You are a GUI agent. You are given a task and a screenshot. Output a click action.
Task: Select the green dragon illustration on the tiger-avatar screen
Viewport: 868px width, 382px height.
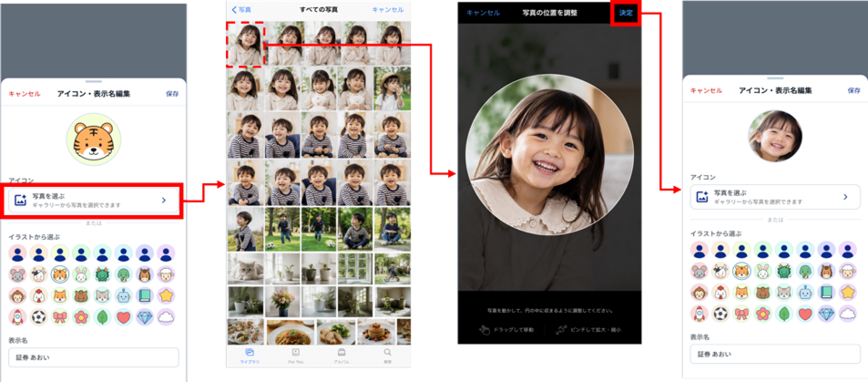point(102,274)
